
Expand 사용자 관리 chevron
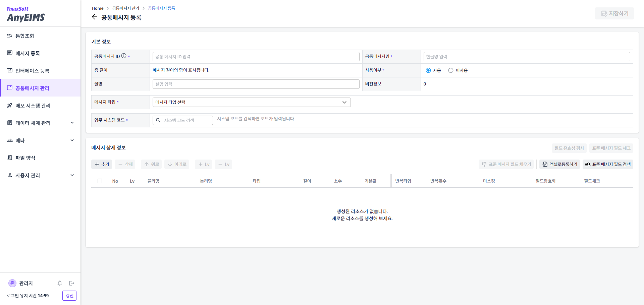coord(72,175)
